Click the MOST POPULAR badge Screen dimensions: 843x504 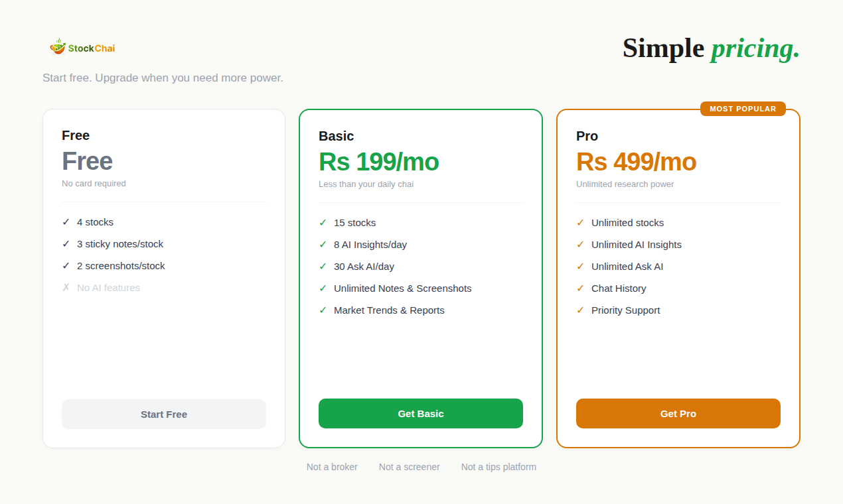743,109
